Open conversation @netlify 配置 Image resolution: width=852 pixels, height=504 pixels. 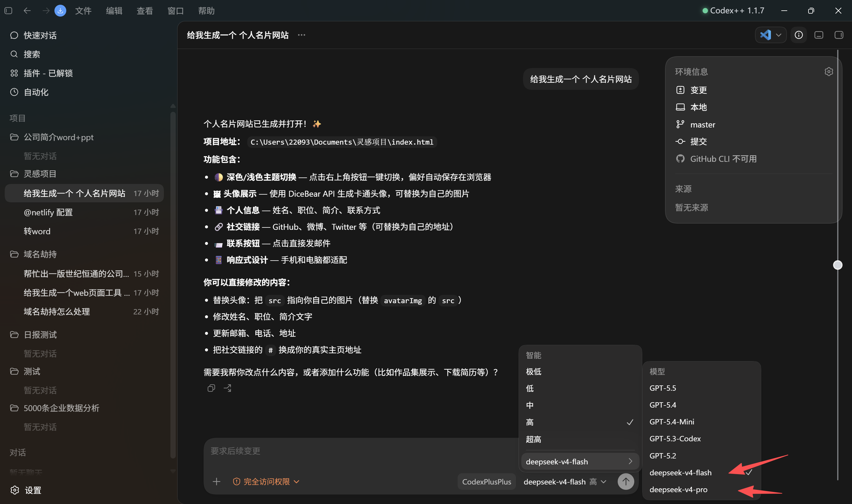(x=84, y=212)
